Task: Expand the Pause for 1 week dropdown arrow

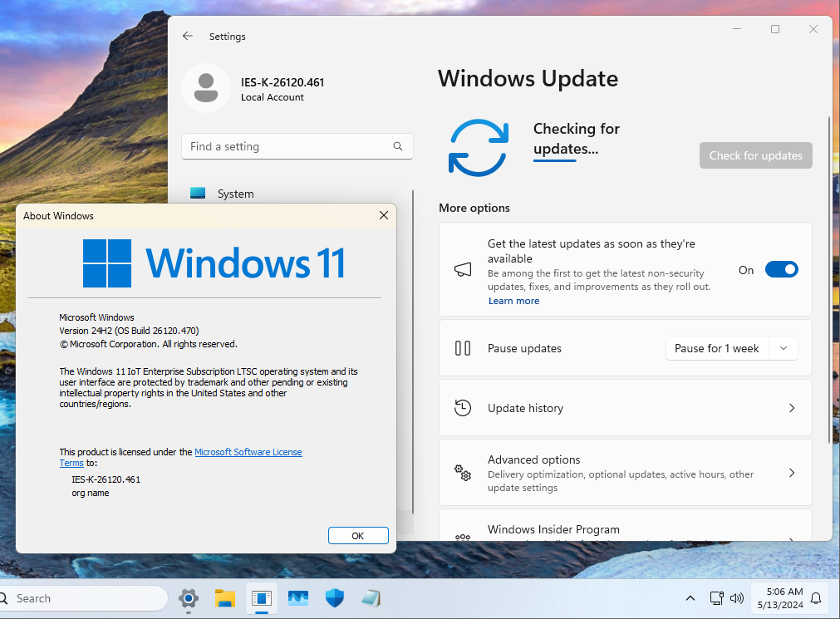Action: click(784, 348)
